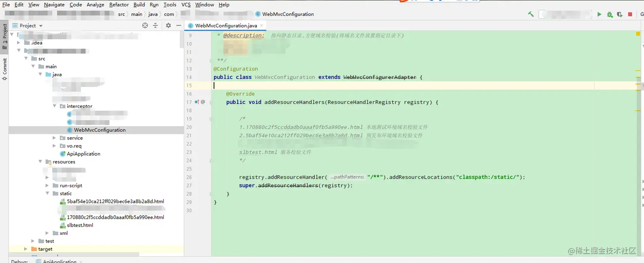
Task: Open the Tools menu
Action: click(x=170, y=5)
